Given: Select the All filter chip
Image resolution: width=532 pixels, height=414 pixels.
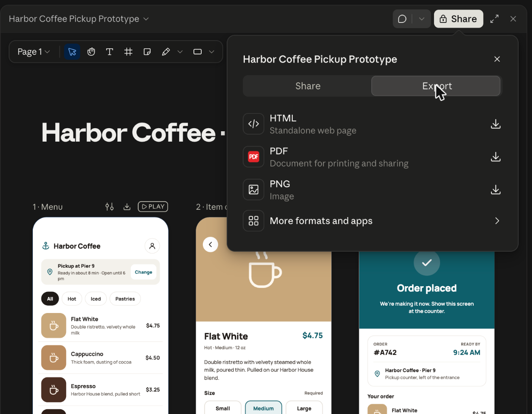Looking at the screenshot, I should pyautogui.click(x=50, y=299).
